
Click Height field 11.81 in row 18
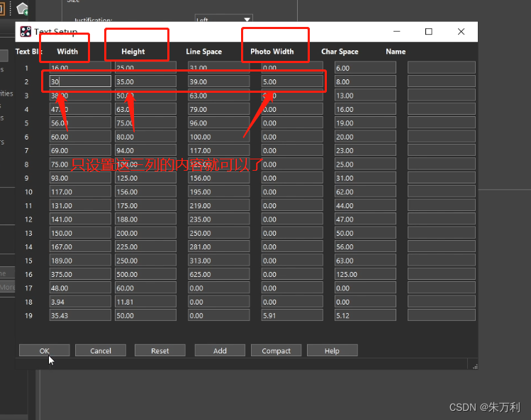(145, 302)
